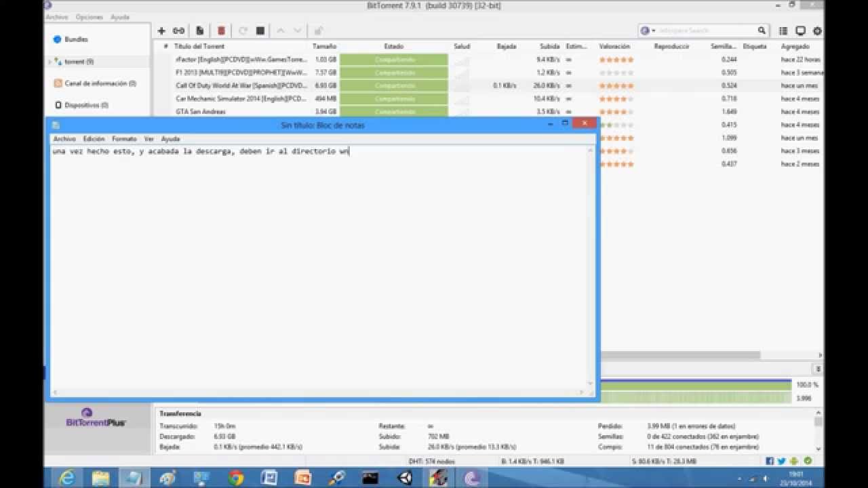
Task: Click the BitTorrentPlus logo banner
Action: pyautogui.click(x=96, y=418)
